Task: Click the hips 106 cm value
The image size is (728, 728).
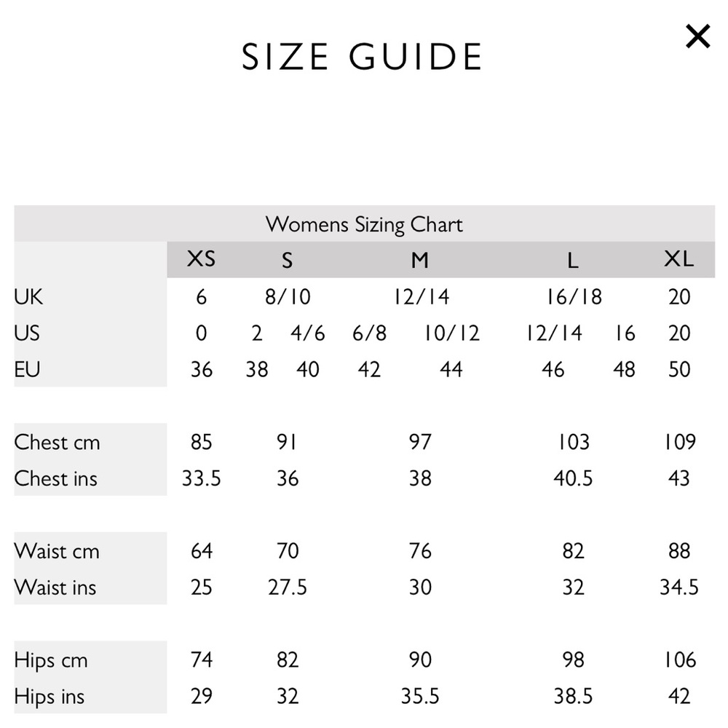Action: coord(679,660)
